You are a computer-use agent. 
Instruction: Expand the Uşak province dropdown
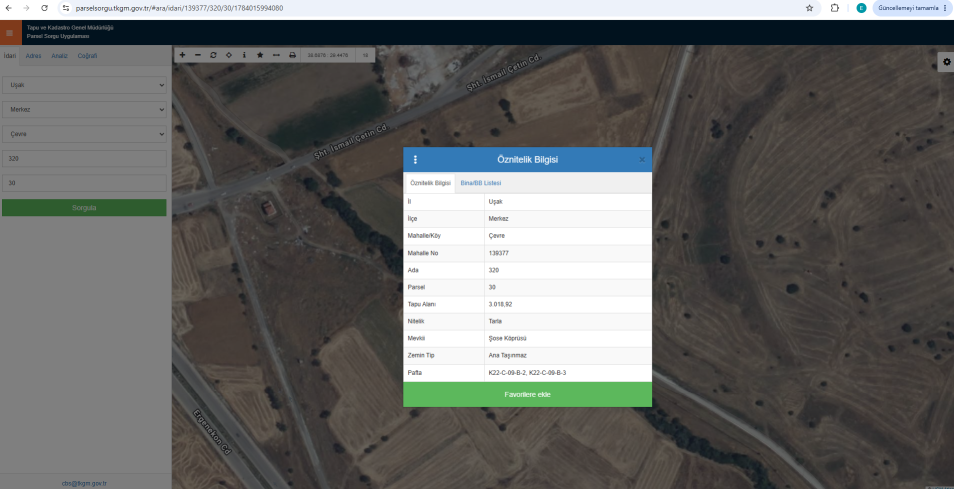[84, 85]
